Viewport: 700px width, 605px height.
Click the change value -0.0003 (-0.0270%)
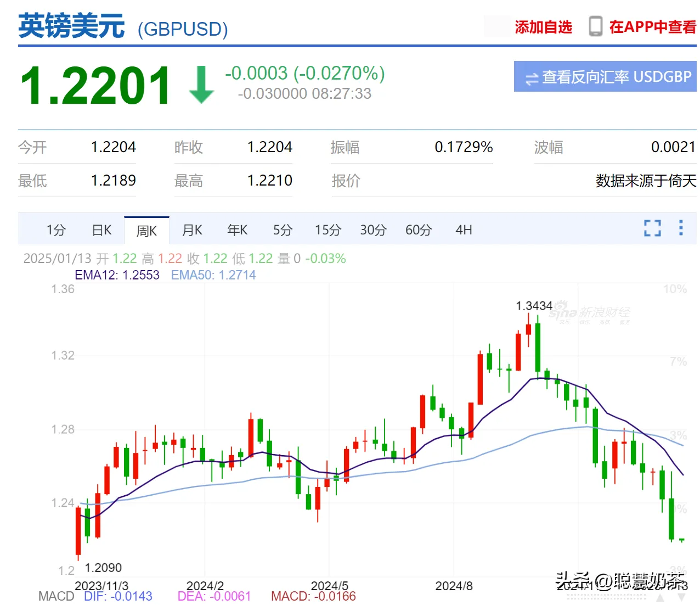click(x=305, y=73)
